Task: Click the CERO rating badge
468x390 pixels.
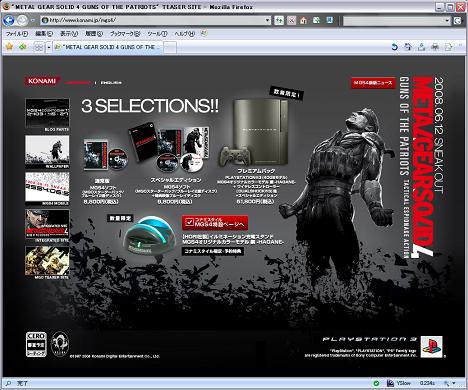Action: click(x=36, y=344)
